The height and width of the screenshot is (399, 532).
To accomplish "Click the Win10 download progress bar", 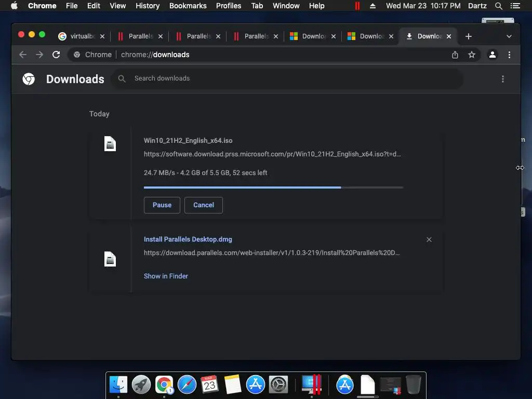I will [x=273, y=187].
